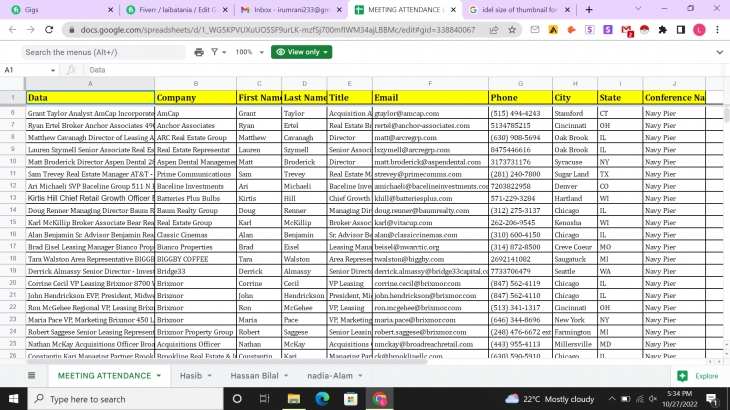Viewport: 730px width, 410px height.
Task: Toggle the browser side panel icon
Action: point(681,30)
